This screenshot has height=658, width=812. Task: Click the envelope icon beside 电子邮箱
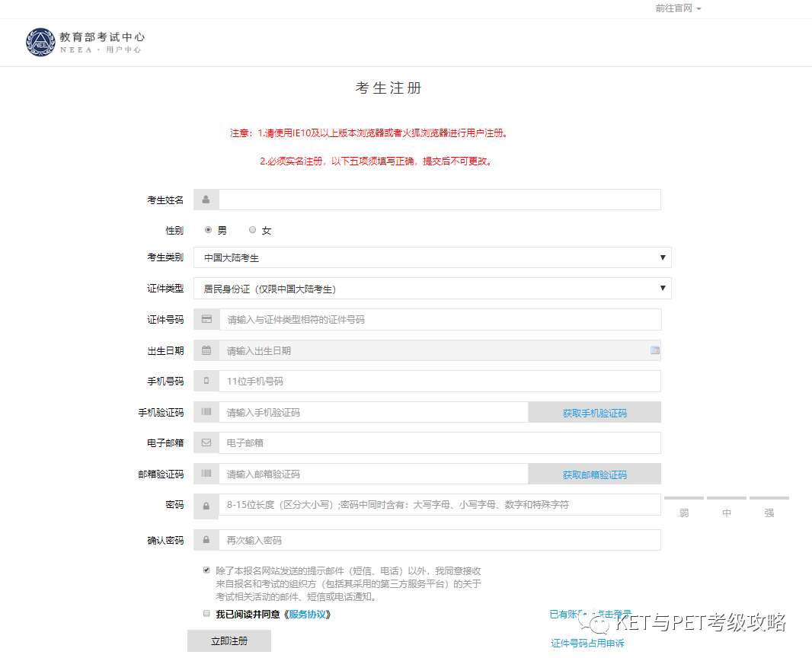tap(206, 442)
